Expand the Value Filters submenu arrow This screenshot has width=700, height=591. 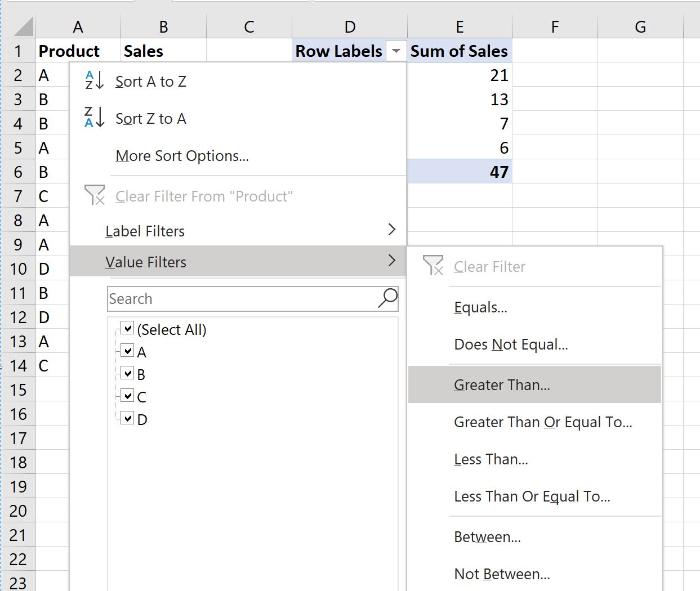click(392, 261)
